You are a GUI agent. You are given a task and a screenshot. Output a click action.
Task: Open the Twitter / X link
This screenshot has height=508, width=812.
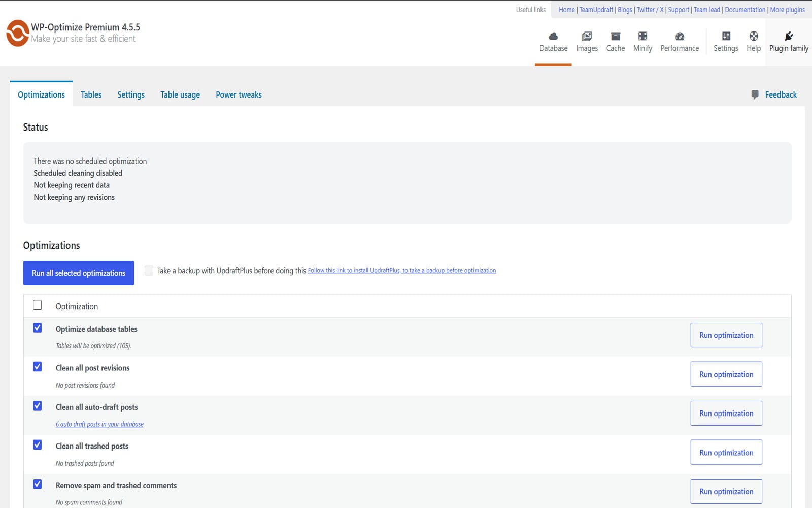tap(650, 10)
